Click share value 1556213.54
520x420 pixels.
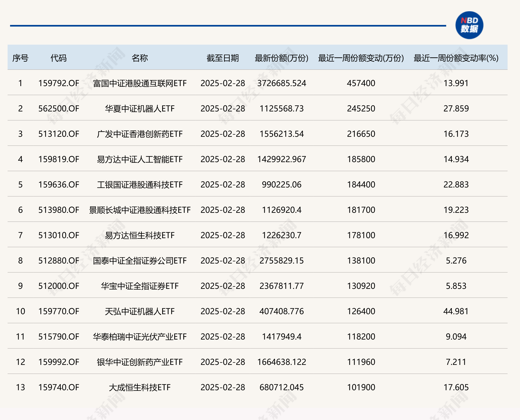(281, 134)
